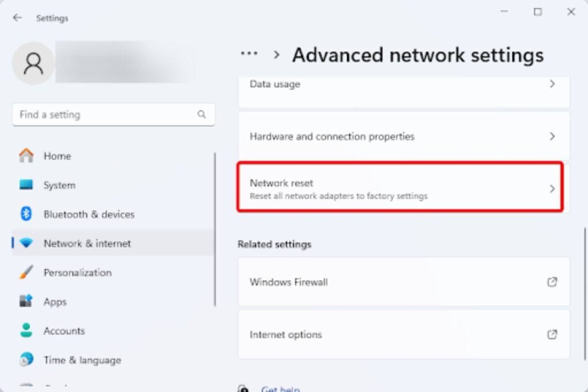
Task: Select the Home house icon
Action: 26,156
